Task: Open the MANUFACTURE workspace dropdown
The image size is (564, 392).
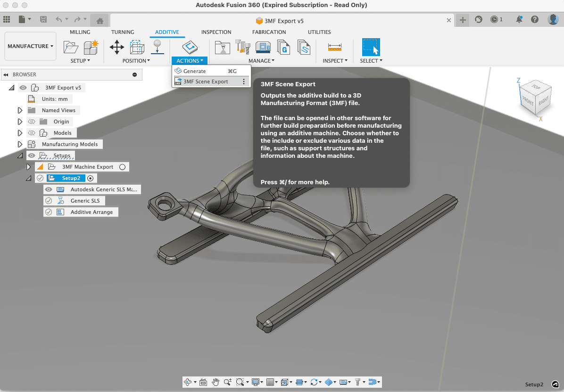Action: [x=30, y=46]
